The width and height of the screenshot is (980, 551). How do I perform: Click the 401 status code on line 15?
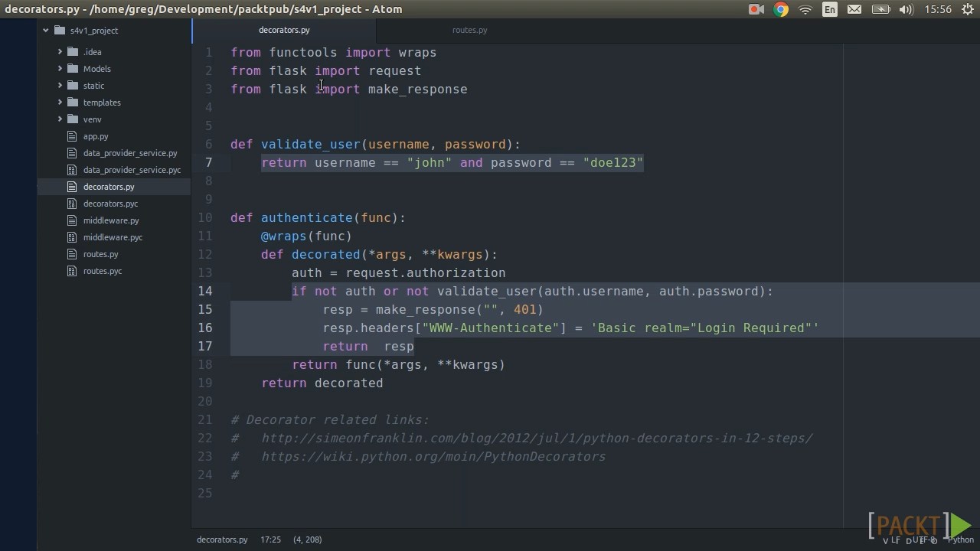[x=525, y=309]
